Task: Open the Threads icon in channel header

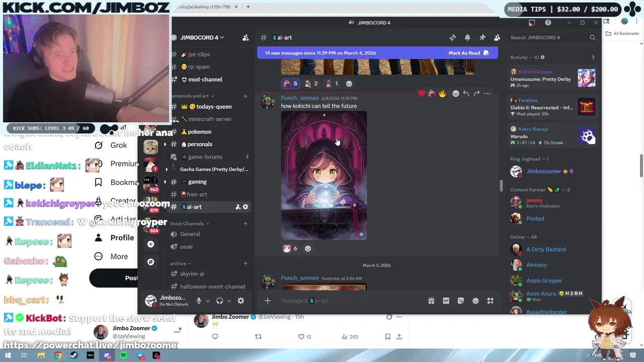Action: pyautogui.click(x=453, y=38)
